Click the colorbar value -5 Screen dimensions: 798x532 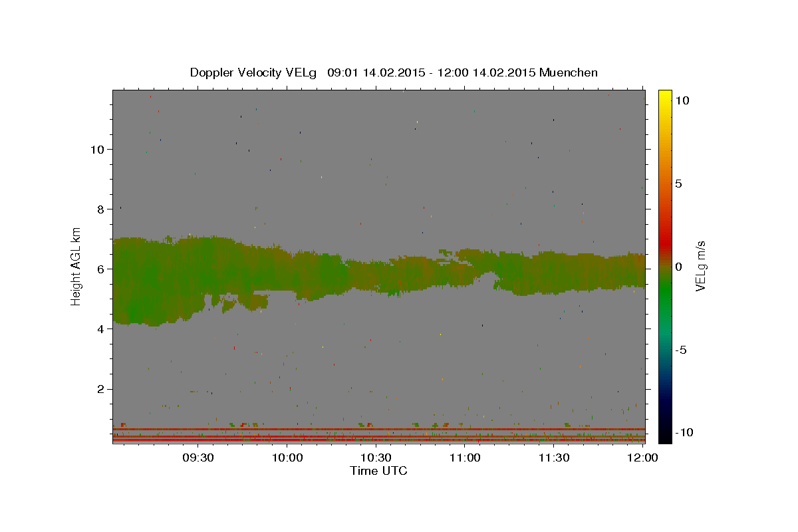point(681,350)
